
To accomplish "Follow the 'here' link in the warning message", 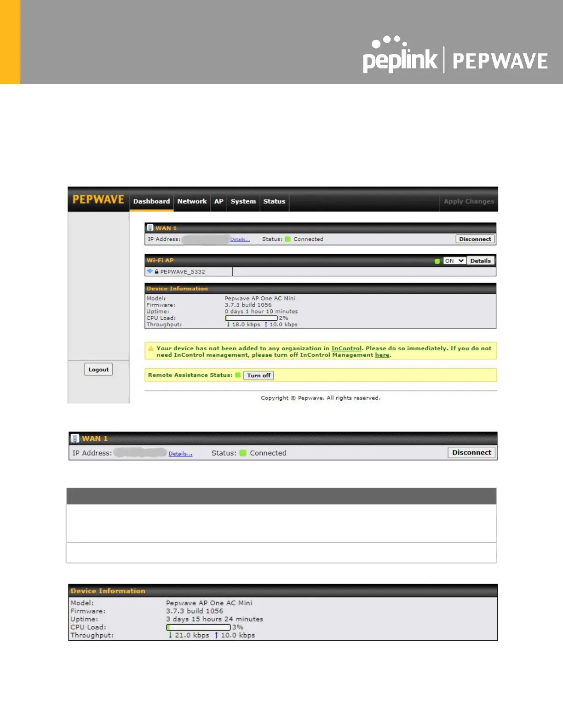I will 382,355.
